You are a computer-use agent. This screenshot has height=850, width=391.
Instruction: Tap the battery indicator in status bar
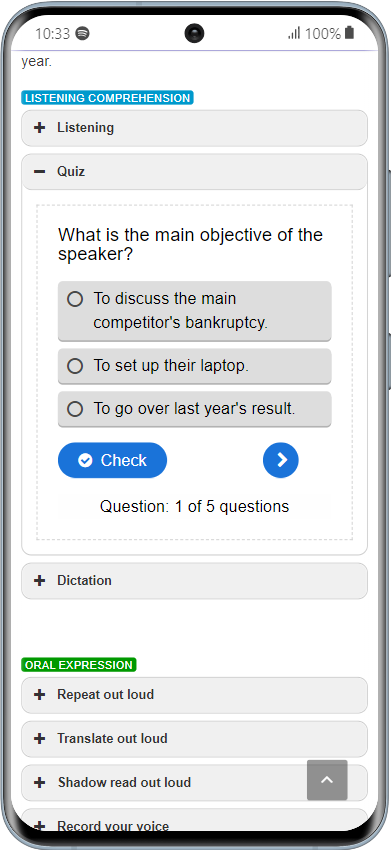click(x=349, y=33)
